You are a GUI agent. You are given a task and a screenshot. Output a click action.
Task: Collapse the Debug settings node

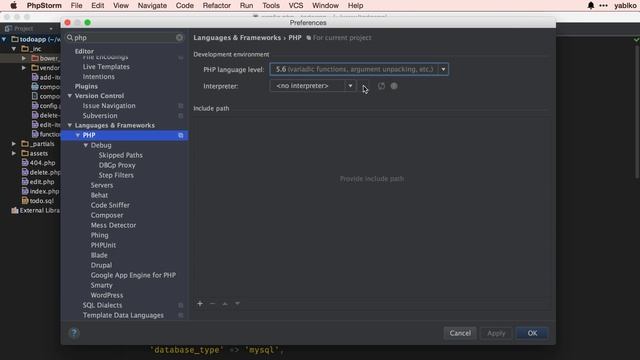pos(86,145)
